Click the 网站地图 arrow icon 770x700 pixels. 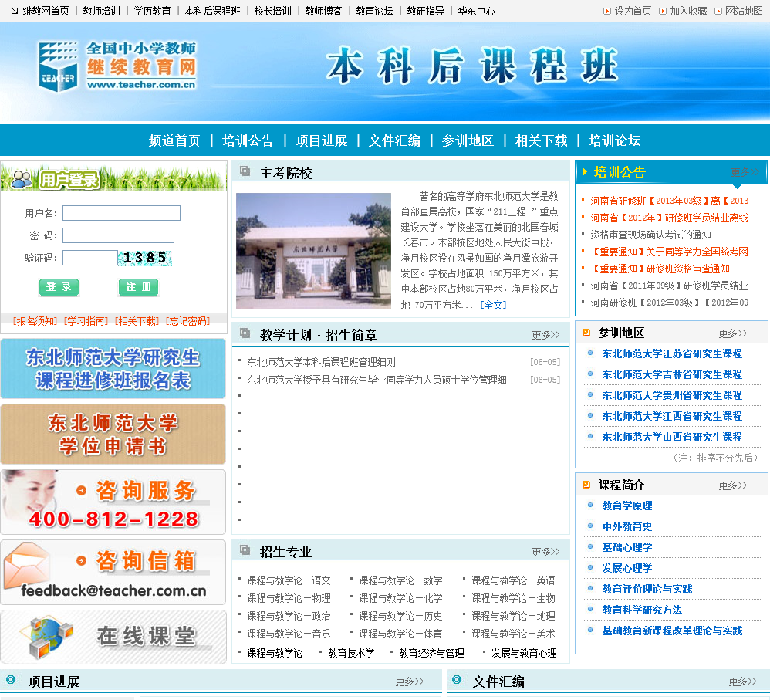click(x=718, y=11)
